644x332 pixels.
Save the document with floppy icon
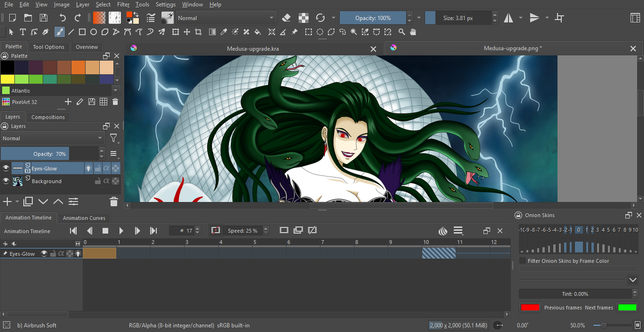pos(44,18)
